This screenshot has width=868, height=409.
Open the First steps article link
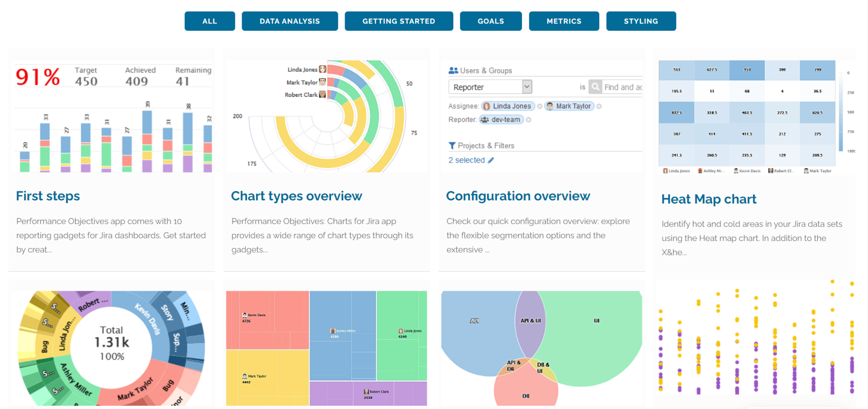point(48,196)
